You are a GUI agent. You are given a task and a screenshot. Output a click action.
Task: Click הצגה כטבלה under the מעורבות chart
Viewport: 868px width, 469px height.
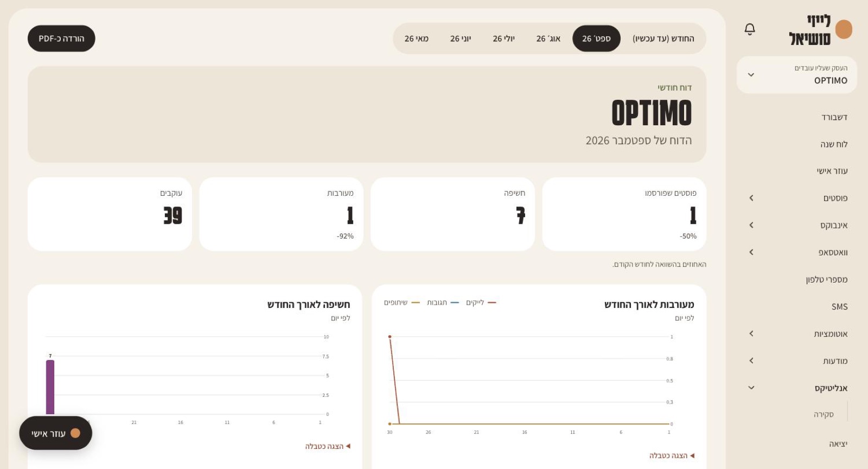[x=672, y=455]
